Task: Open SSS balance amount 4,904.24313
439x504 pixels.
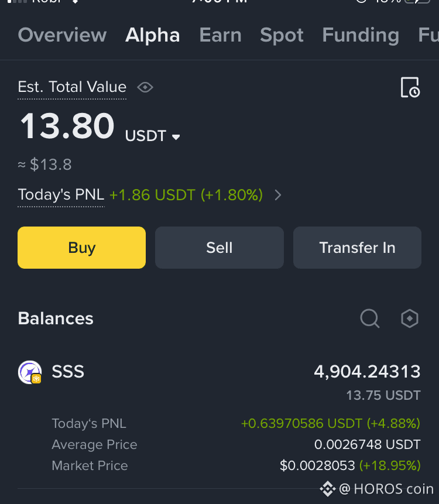Action: coord(367,372)
